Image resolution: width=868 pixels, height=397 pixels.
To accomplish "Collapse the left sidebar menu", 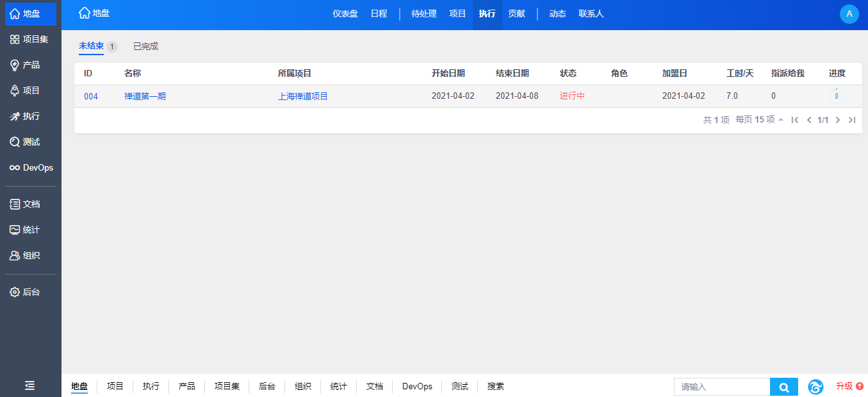I will tap(29, 385).
